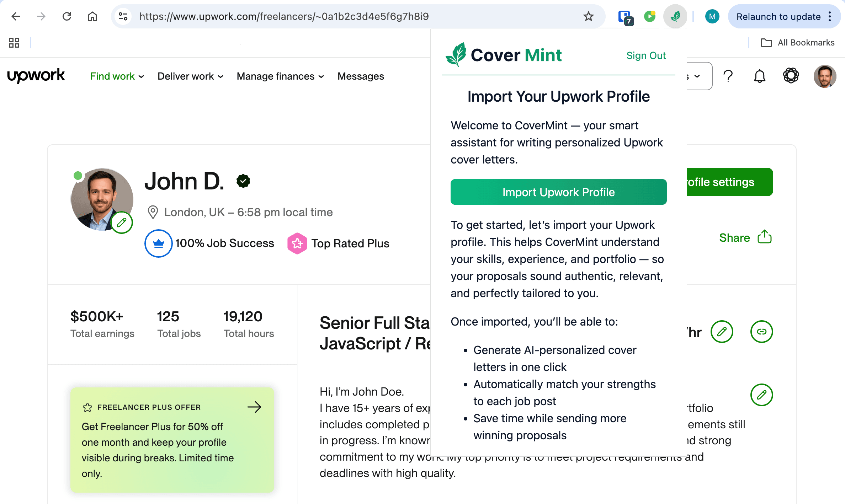This screenshot has height=504, width=845.
Task: Click the pencil icon next to the hourly rate
Action: coord(722,331)
